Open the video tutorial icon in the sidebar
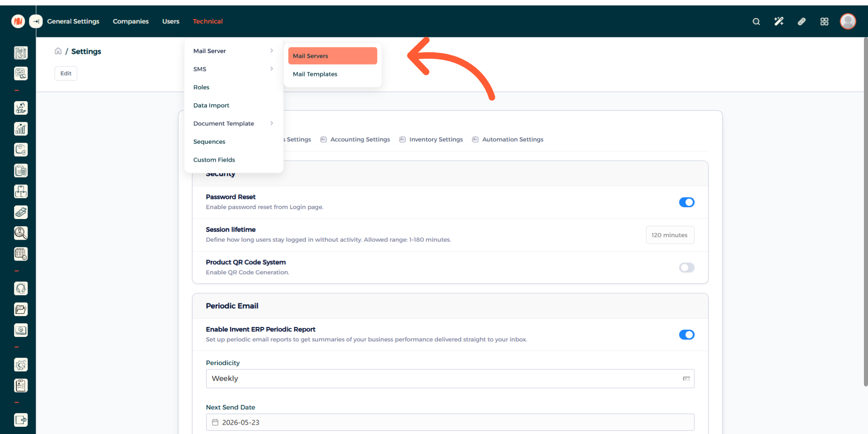The width and height of the screenshot is (868, 434). [x=21, y=330]
